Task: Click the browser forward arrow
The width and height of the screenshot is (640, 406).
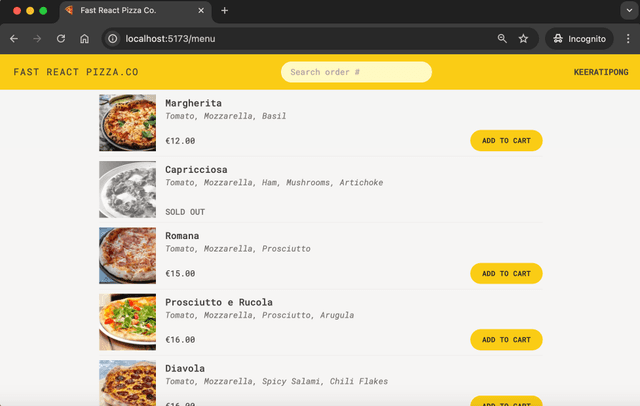Action: (37, 39)
